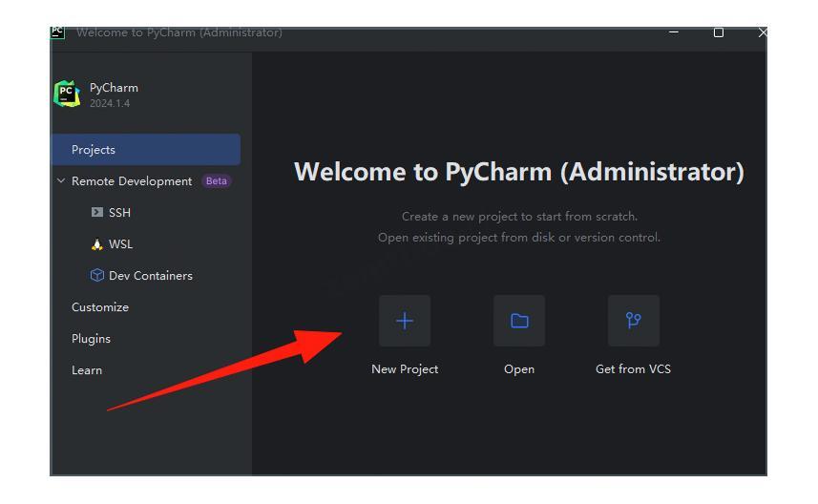Click the Welcome to PyCharm (Administrator) heading
Viewport: 818px width, 504px height.
pyautogui.click(x=519, y=172)
